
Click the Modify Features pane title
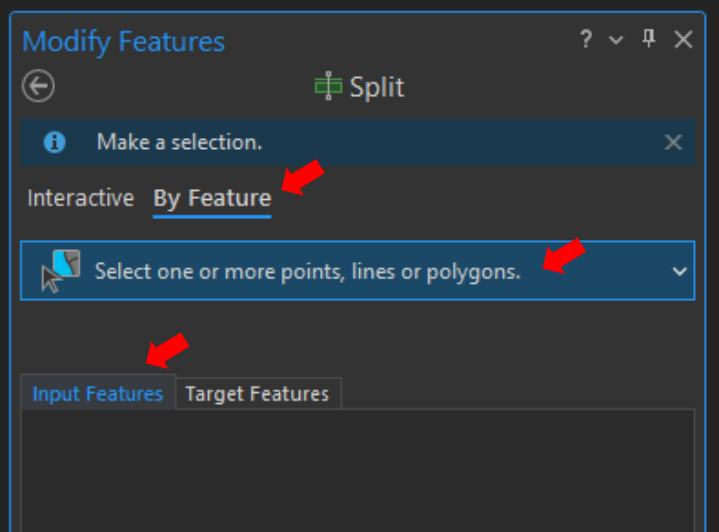pyautogui.click(x=123, y=42)
